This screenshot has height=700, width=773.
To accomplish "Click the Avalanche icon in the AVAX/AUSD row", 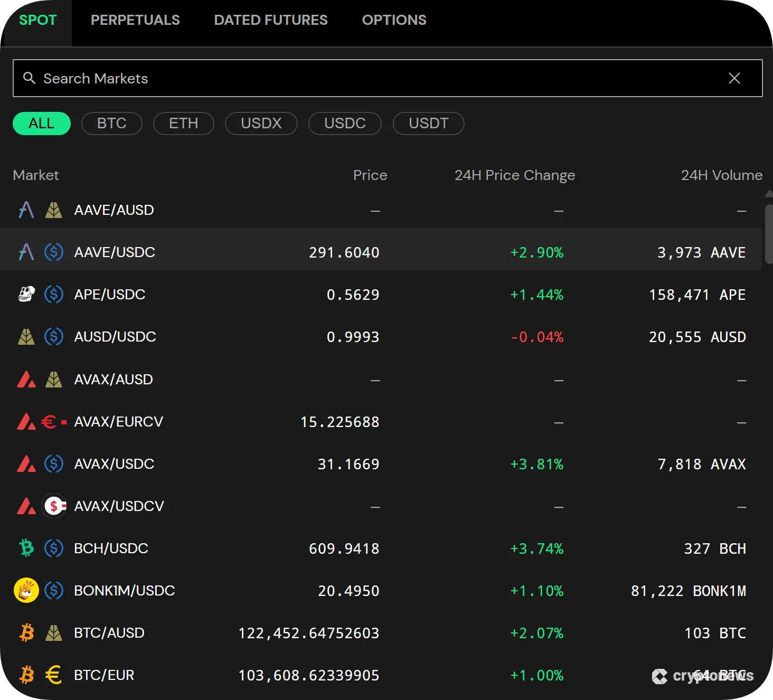I will pos(26,379).
